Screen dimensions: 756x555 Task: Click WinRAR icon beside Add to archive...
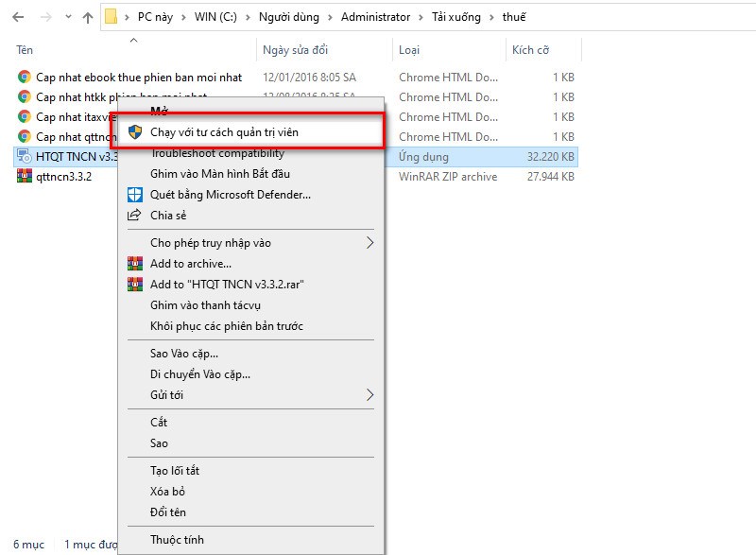tap(135, 264)
